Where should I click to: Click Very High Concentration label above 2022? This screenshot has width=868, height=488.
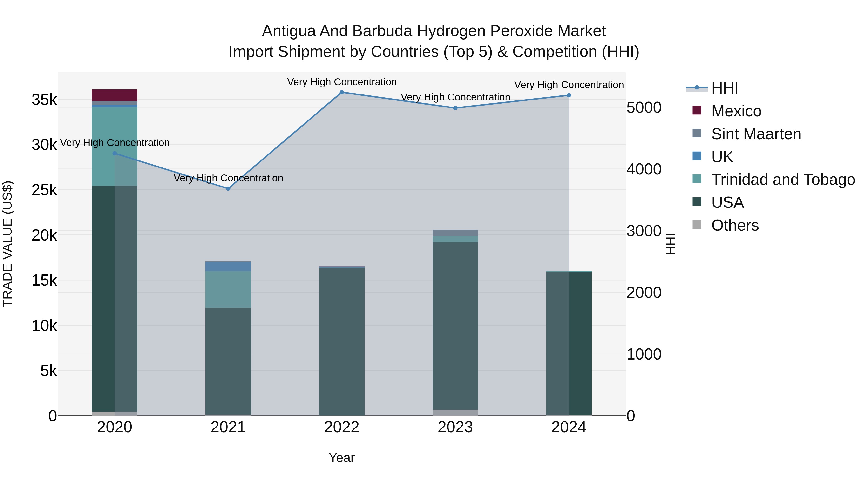[x=342, y=82]
